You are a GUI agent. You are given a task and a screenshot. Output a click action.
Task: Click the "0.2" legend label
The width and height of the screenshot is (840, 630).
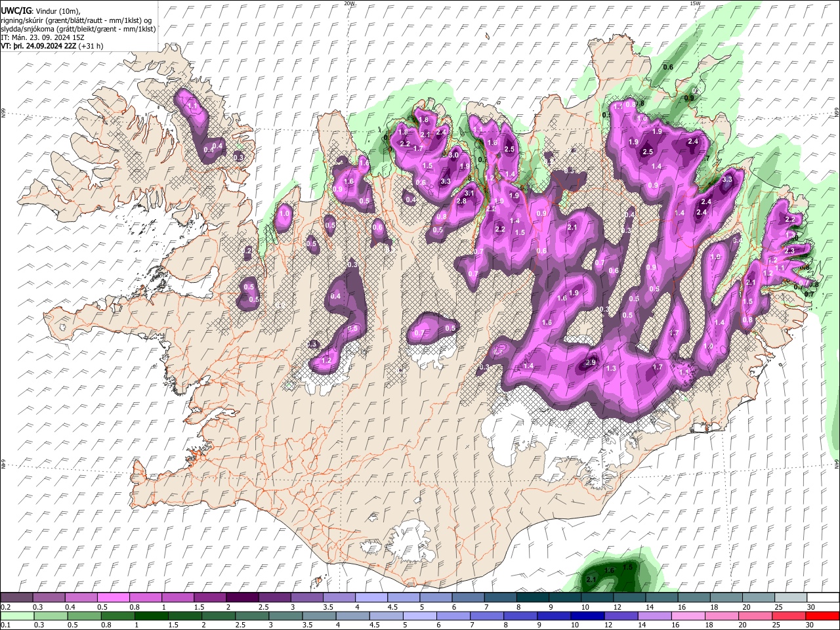[x=5, y=607]
